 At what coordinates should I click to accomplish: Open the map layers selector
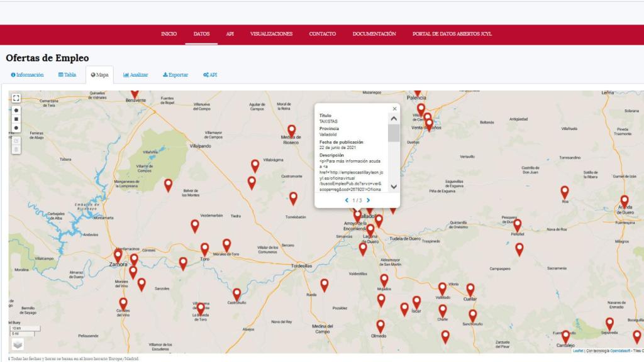coord(17,344)
